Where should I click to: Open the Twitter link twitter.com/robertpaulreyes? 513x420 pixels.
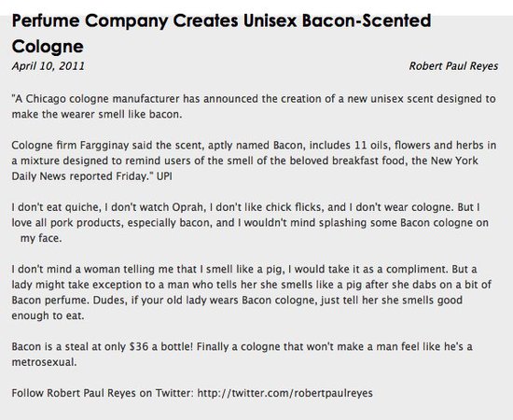pyautogui.click(x=284, y=393)
